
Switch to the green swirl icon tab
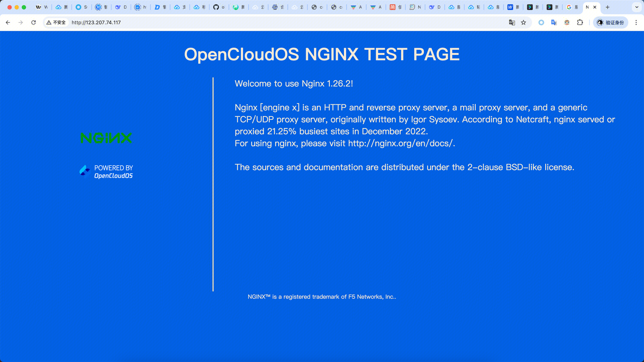pyautogui.click(x=239, y=7)
